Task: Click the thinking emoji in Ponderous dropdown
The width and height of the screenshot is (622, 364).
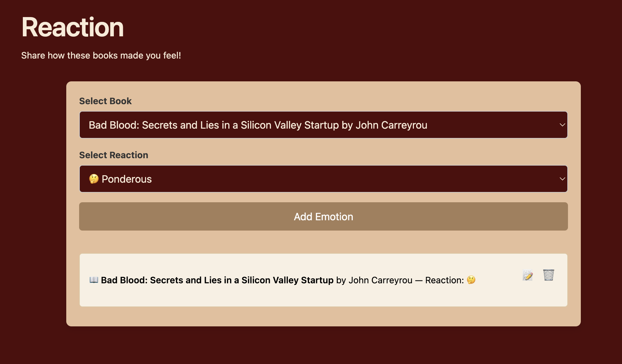Action: (94, 179)
